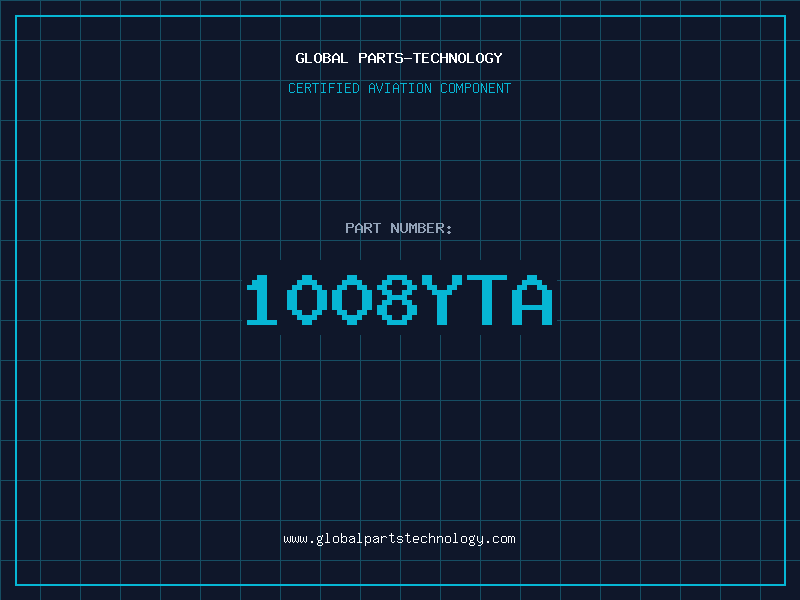Click the final letter A of the part number
Screen dimensions: 800x600
pos(533,299)
